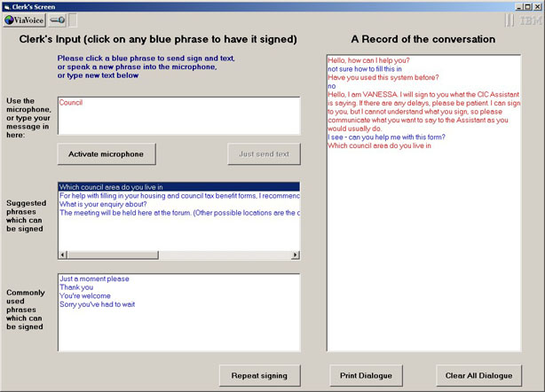This screenshot has height=392, width=545.
Task: Select the phrase about housing and council tax benefit forms
Action: pos(179,195)
